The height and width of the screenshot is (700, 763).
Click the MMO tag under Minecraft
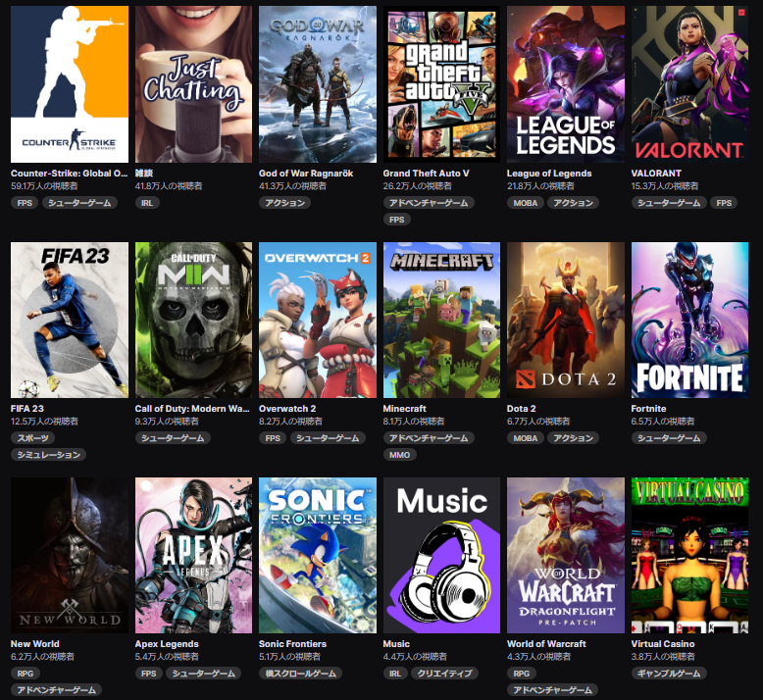click(400, 455)
